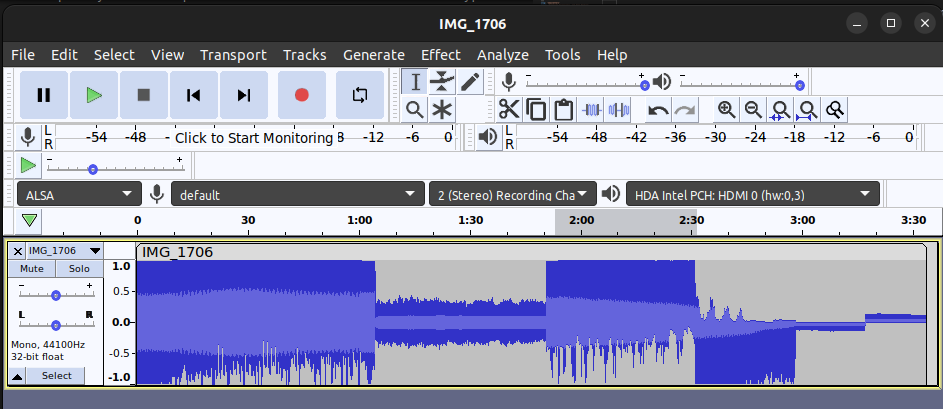Expand the recording channels dropdown
This screenshot has width=943, height=409.
512,194
